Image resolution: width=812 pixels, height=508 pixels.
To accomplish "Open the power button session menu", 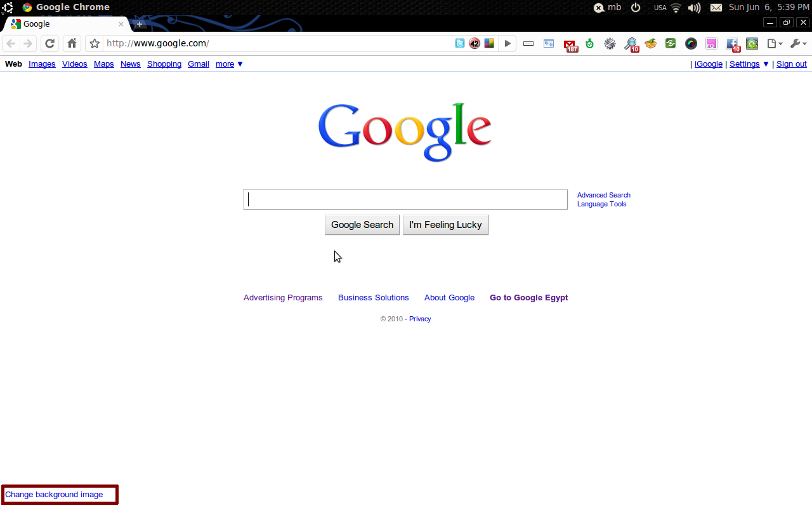I will [636, 8].
